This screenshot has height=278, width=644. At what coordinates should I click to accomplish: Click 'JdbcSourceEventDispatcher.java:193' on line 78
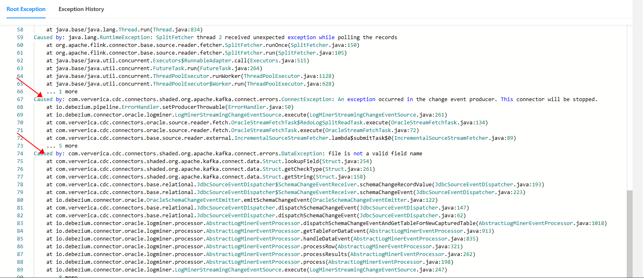point(488,184)
